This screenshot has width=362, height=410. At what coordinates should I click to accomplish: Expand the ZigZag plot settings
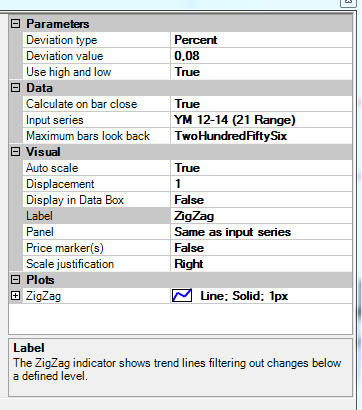[15, 296]
